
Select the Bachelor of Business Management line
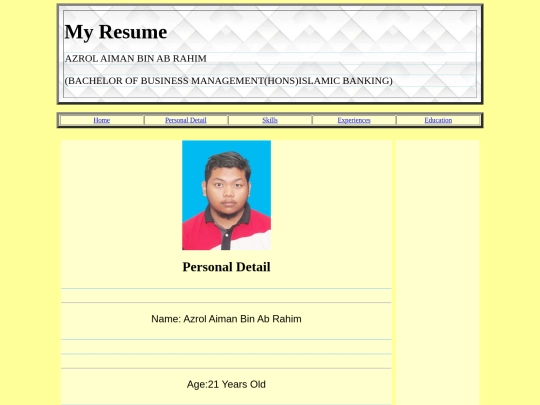coord(229,81)
